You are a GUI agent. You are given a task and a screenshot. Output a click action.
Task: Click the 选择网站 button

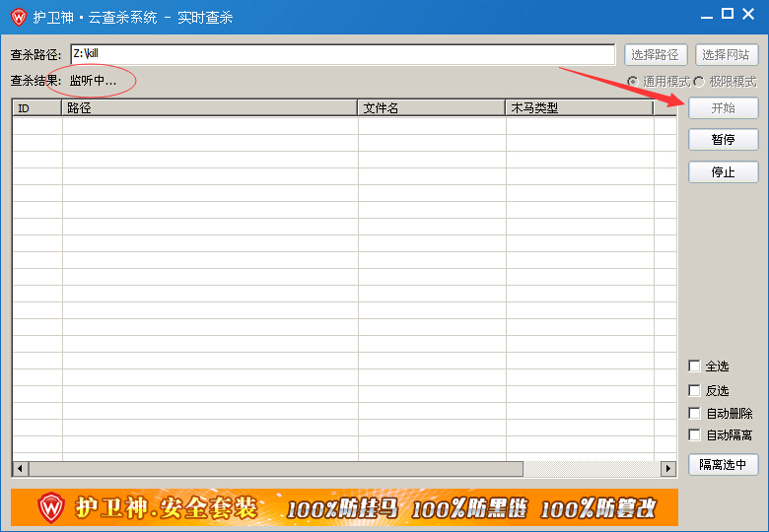point(727,54)
